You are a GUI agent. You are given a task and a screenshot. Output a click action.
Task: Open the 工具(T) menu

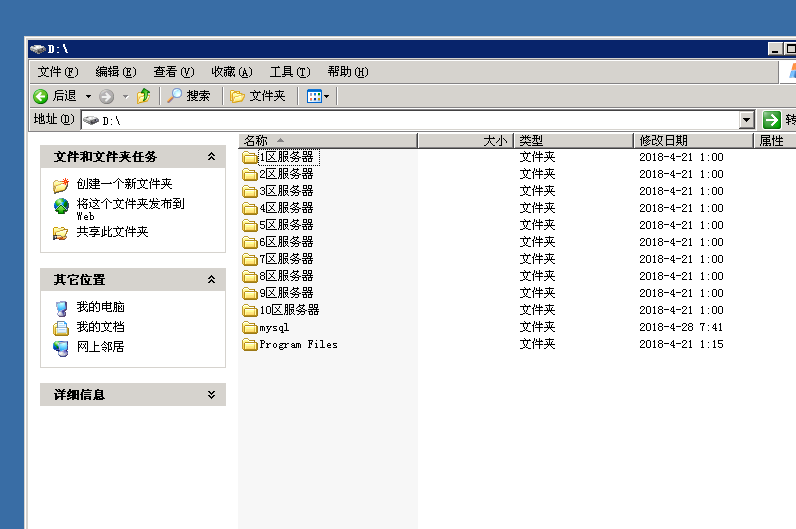(289, 72)
